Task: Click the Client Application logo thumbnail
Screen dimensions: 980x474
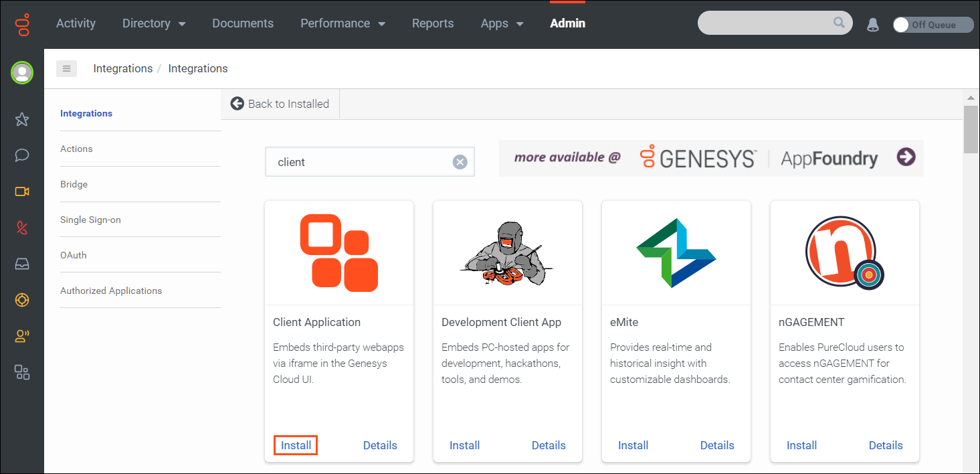Action: (x=339, y=252)
